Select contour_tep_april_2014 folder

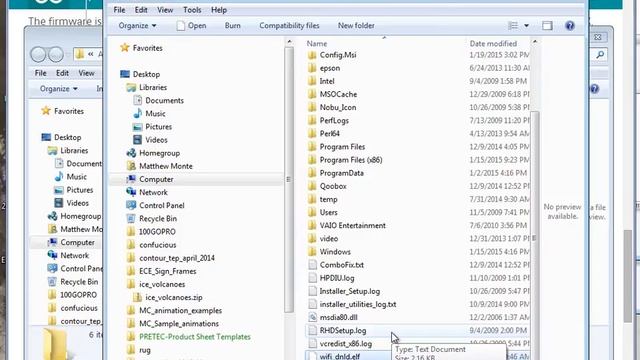(171, 258)
